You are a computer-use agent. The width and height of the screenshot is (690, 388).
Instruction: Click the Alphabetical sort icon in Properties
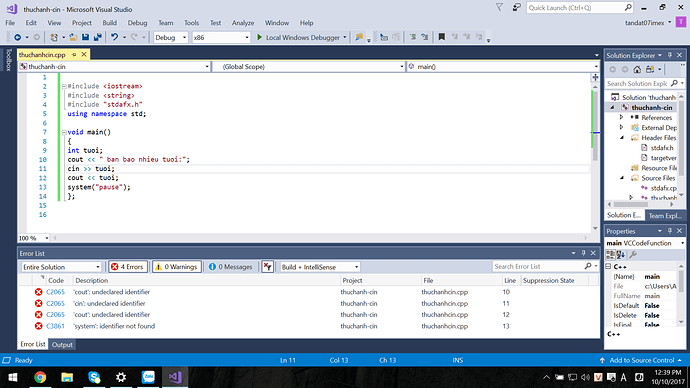click(x=620, y=255)
